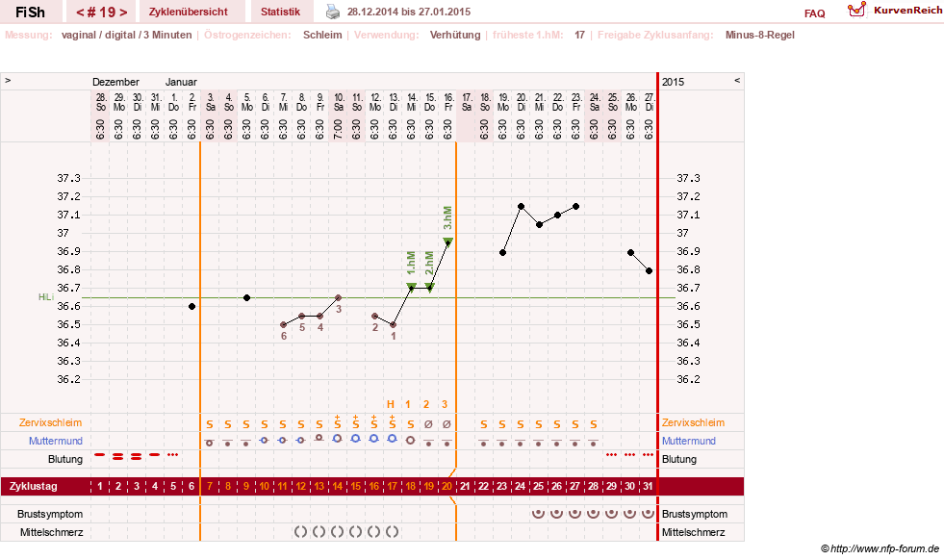Click the left Mittelschmerz row label
The image size is (944, 560).
click(x=51, y=532)
